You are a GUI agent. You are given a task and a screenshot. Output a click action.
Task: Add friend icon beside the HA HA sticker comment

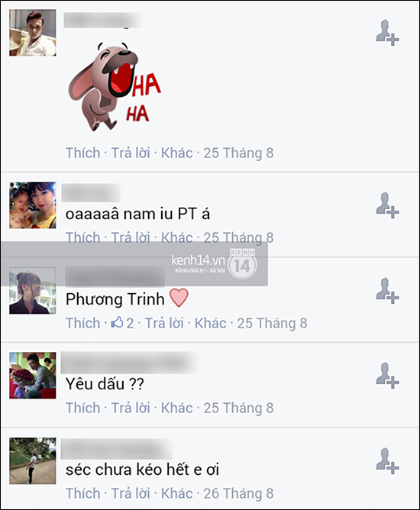pos(387,33)
